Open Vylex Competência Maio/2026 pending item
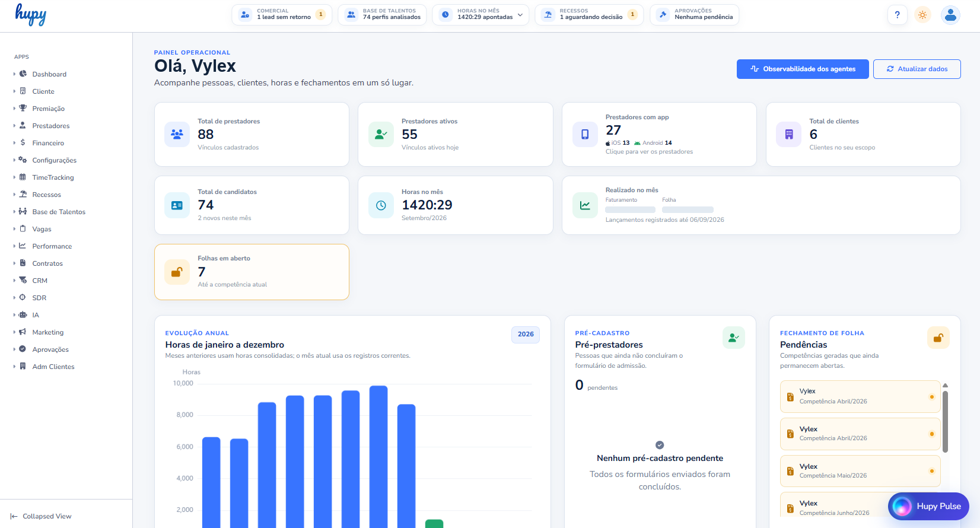This screenshot has height=528, width=980. (x=860, y=471)
